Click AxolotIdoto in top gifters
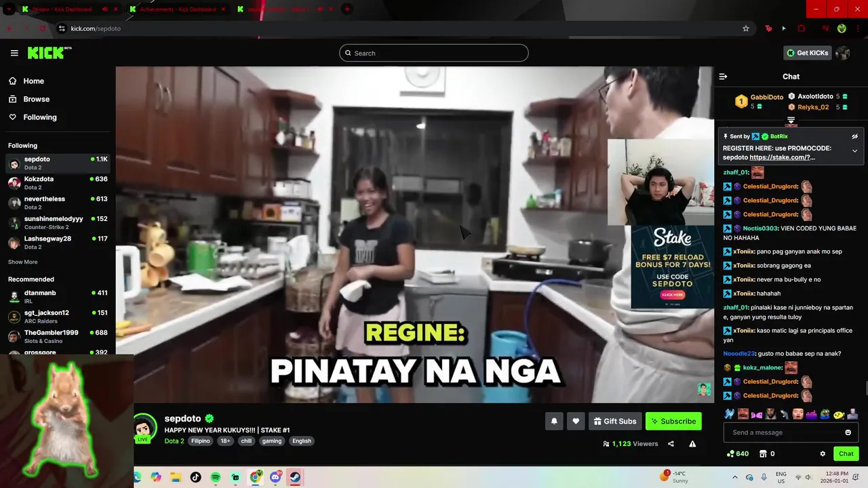The height and width of the screenshot is (488, 868). pos(815,96)
